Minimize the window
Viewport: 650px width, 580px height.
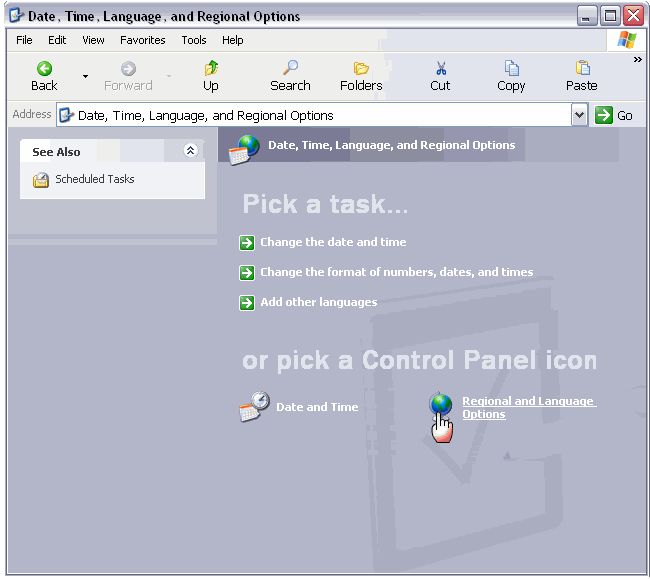click(x=587, y=16)
